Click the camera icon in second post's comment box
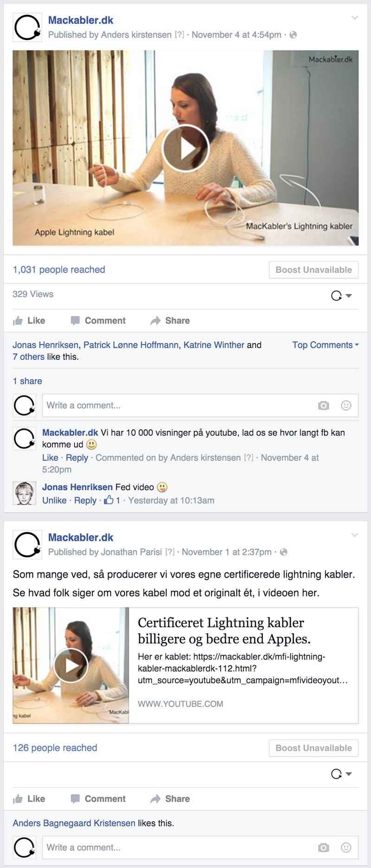This screenshot has width=371, height=868. (323, 848)
